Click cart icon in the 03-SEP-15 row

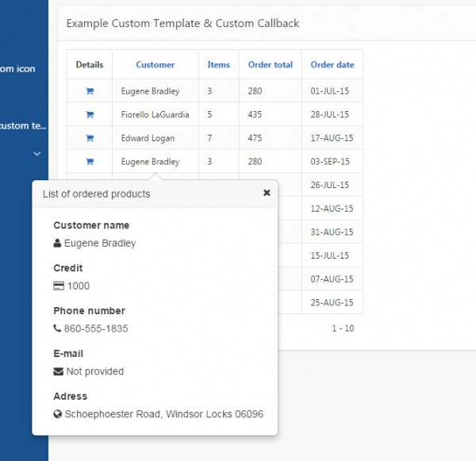click(x=90, y=162)
